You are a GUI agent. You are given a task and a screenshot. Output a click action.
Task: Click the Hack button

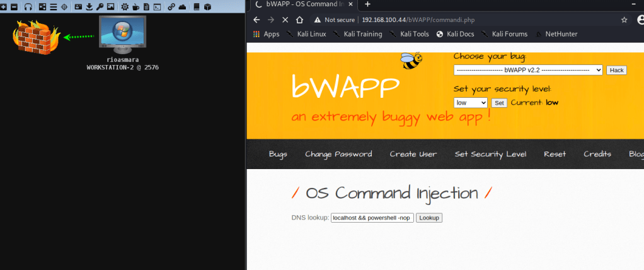[x=616, y=70]
